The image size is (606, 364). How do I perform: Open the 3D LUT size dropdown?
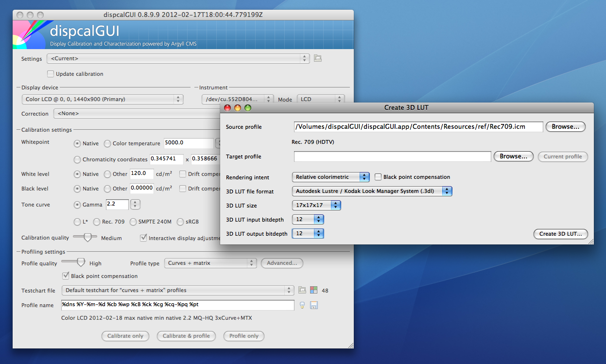pyautogui.click(x=316, y=205)
